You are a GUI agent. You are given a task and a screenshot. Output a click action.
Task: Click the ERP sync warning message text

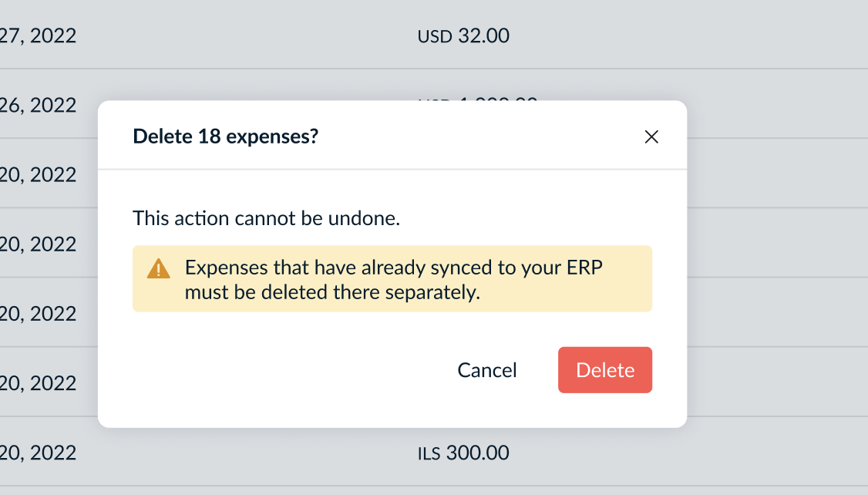tap(393, 280)
